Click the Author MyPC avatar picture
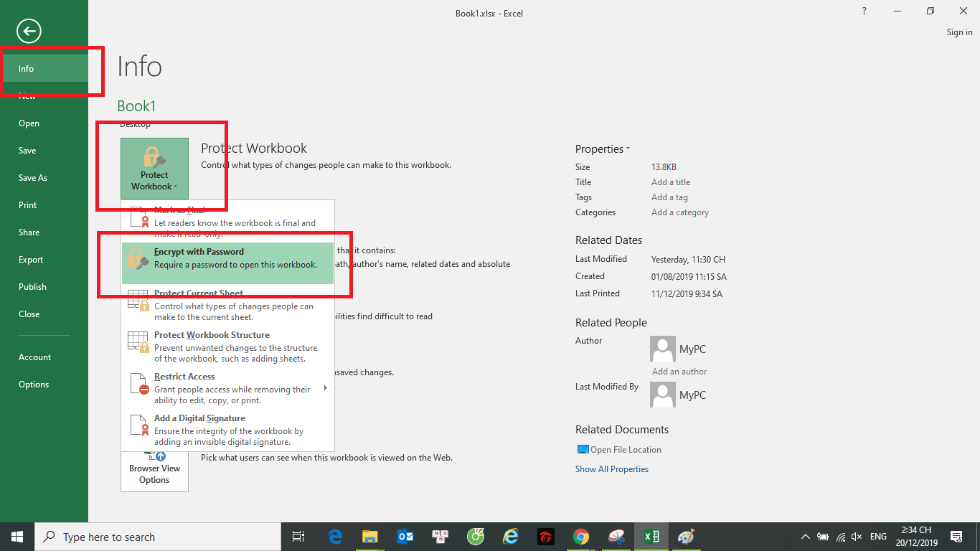This screenshot has width=980, height=551. tap(663, 349)
